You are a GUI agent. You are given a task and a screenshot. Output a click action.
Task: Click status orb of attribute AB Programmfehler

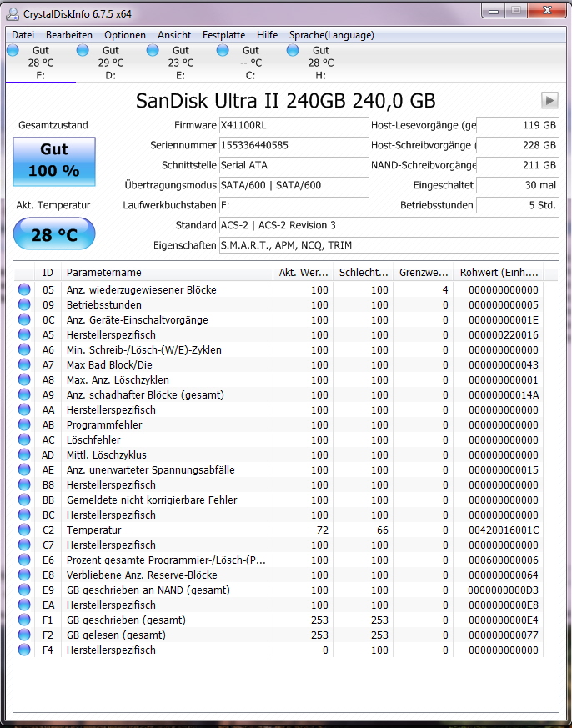click(23, 424)
